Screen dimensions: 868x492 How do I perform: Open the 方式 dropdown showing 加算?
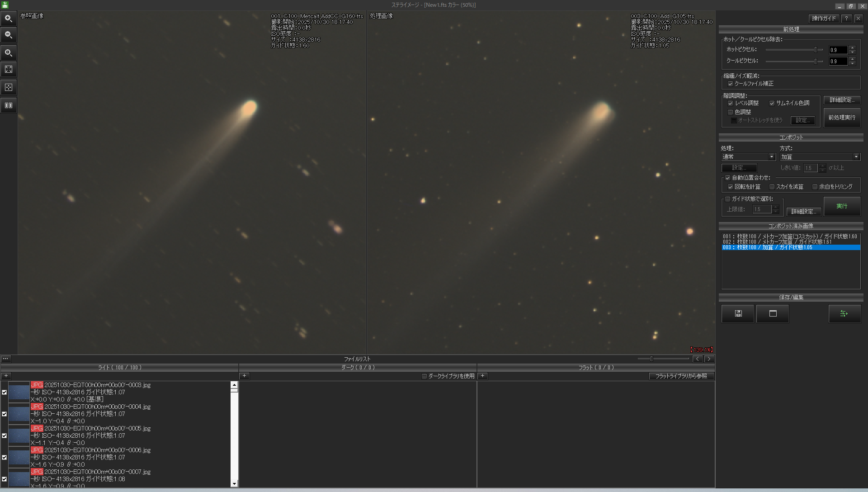pos(820,157)
